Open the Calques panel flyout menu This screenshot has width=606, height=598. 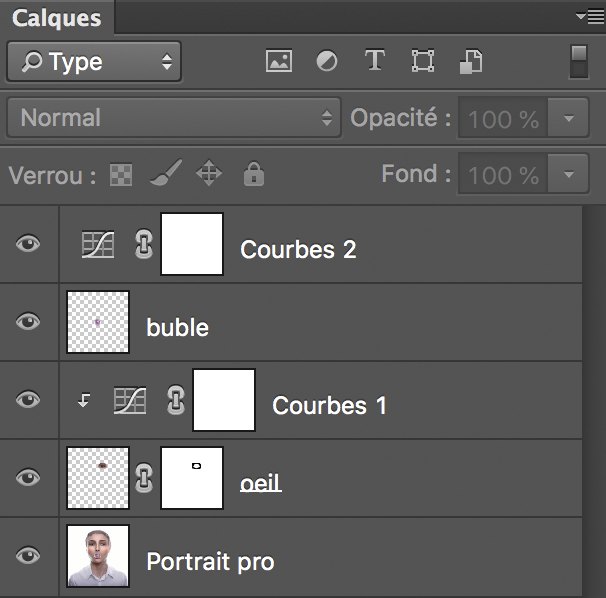tap(590, 17)
